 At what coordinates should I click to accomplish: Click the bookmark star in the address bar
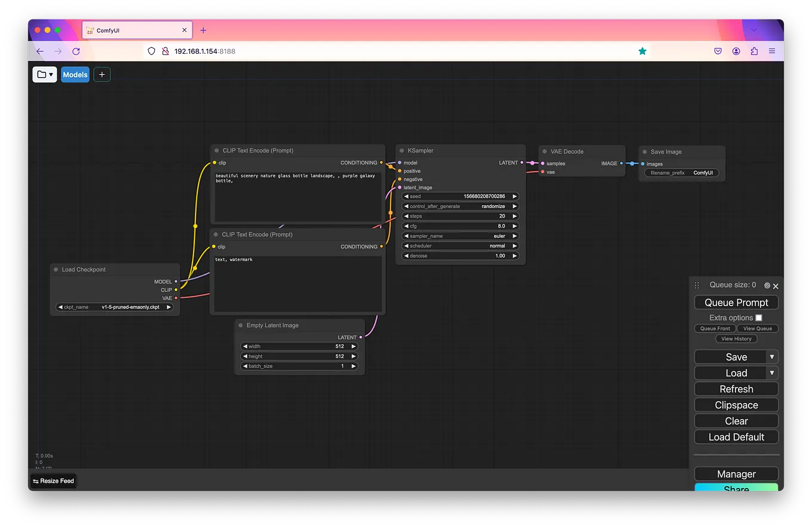[x=642, y=51]
